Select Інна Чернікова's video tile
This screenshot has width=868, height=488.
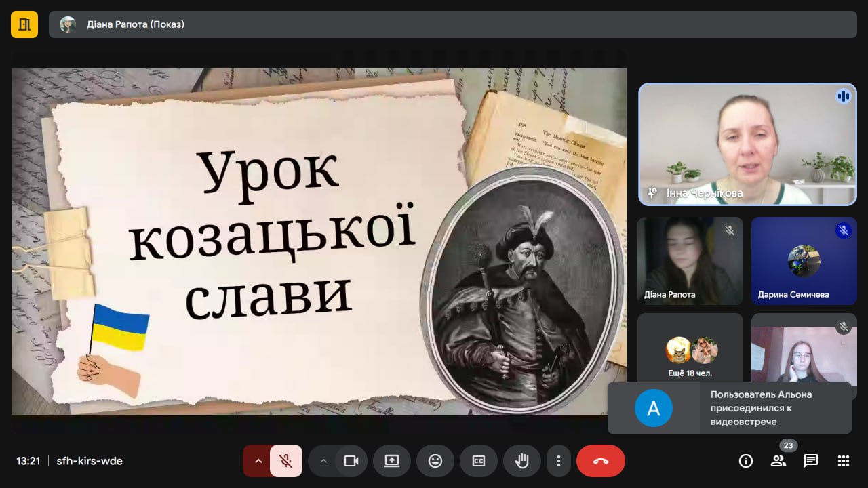coord(747,144)
